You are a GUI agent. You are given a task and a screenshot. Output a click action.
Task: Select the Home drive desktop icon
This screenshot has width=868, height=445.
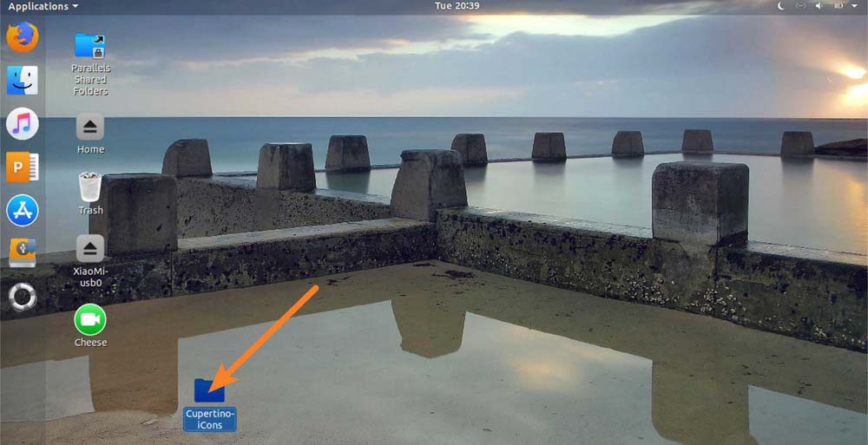[x=90, y=127]
